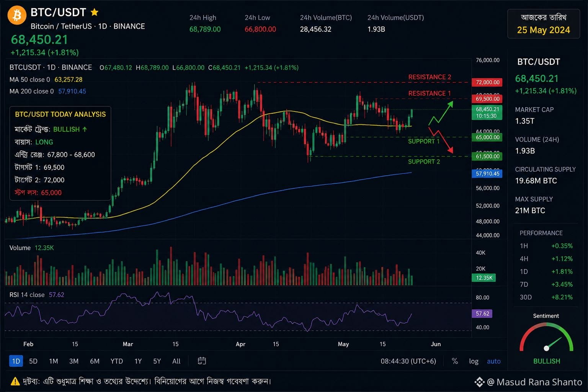Click the 65,000.00 support price label
This screenshot has width=588, height=392.
click(x=488, y=137)
